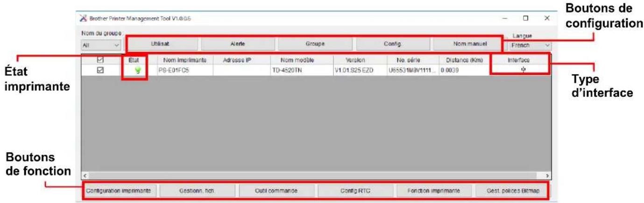This screenshot has height=203, width=644.
Task: Click the V1.01.S25 EZD version cell
Action: point(360,71)
